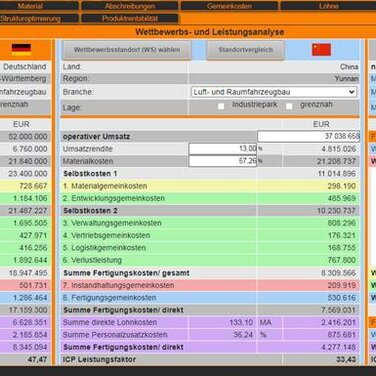Click the 36,24 percent value

click(x=243, y=335)
